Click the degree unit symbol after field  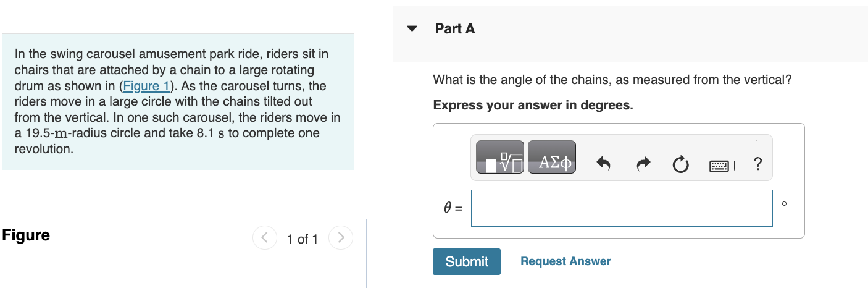[784, 203]
